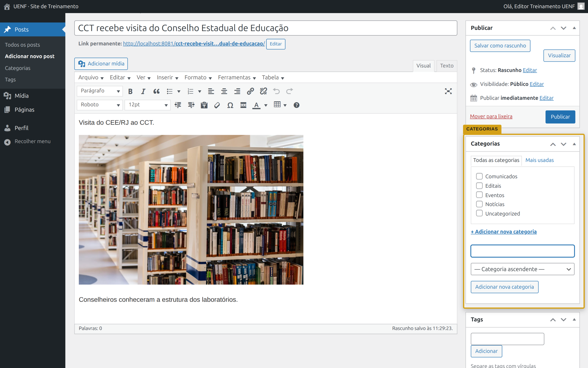Remove link with the unlink icon

tap(263, 91)
